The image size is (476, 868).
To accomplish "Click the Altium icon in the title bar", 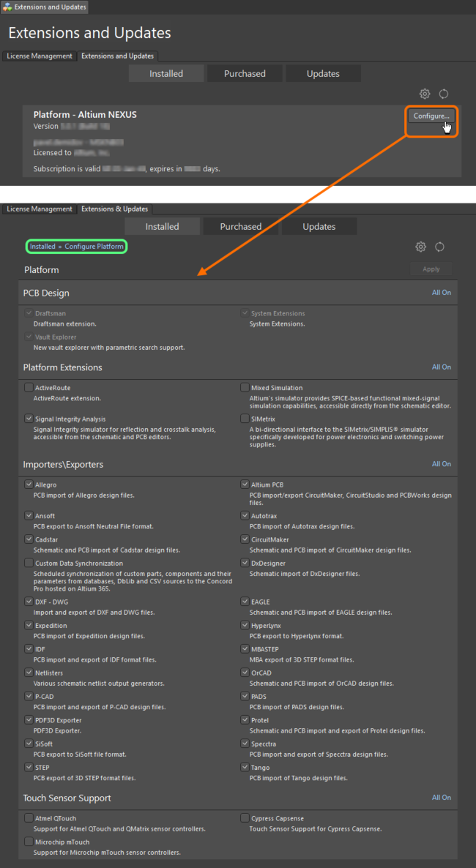I will click(x=7, y=7).
